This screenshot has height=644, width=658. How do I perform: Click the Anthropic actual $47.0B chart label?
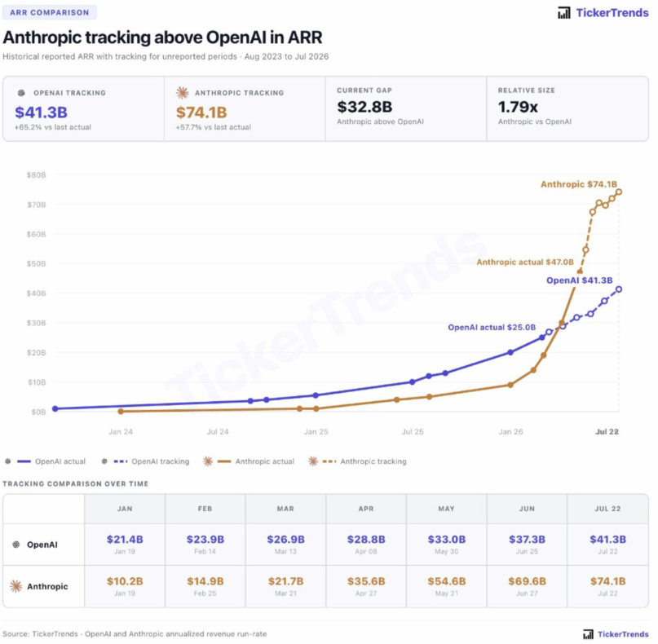[525, 262]
